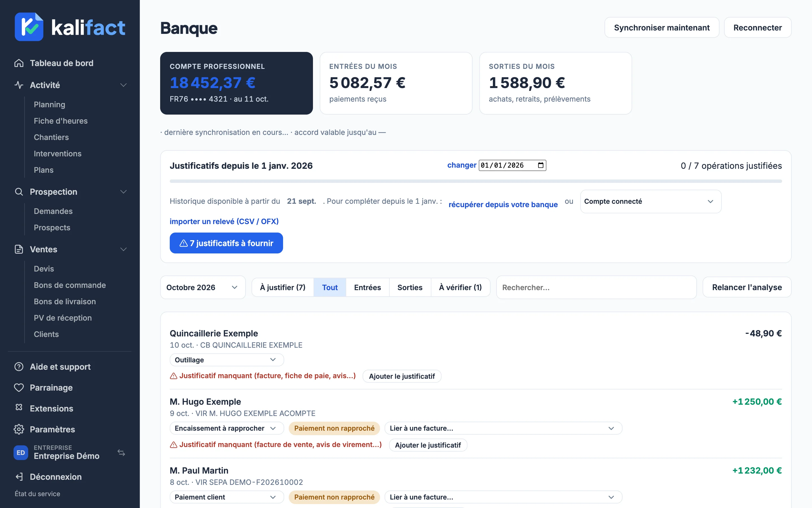
Task: Open the Outillage category dropdown
Action: point(227,360)
